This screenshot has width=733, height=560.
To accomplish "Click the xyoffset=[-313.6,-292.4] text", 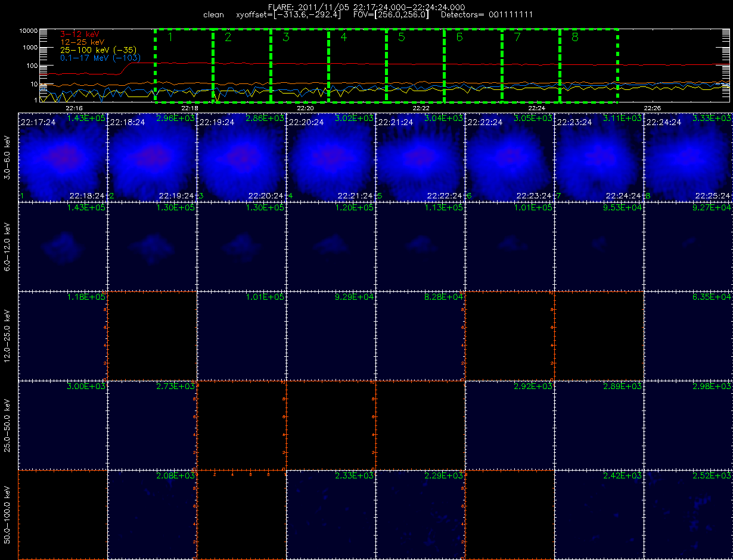I will click(288, 14).
